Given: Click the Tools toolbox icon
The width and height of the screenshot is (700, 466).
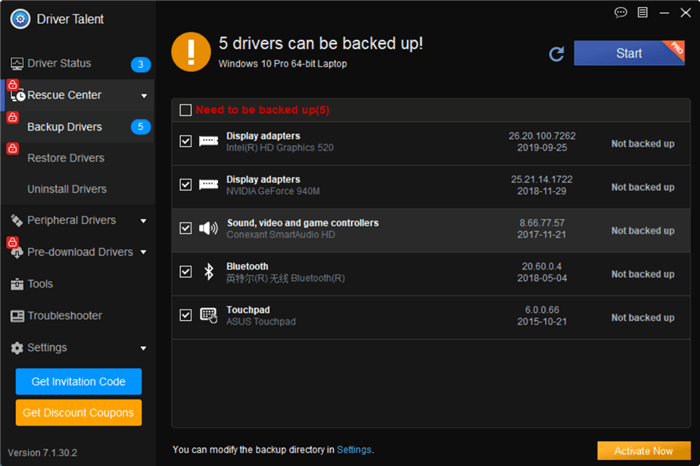Looking at the screenshot, I should [x=17, y=284].
